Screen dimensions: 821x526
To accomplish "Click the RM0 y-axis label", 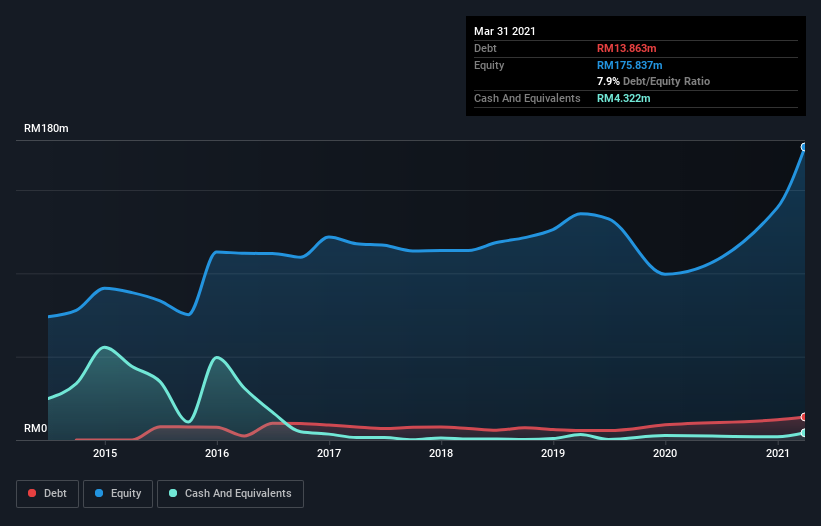I will point(36,428).
